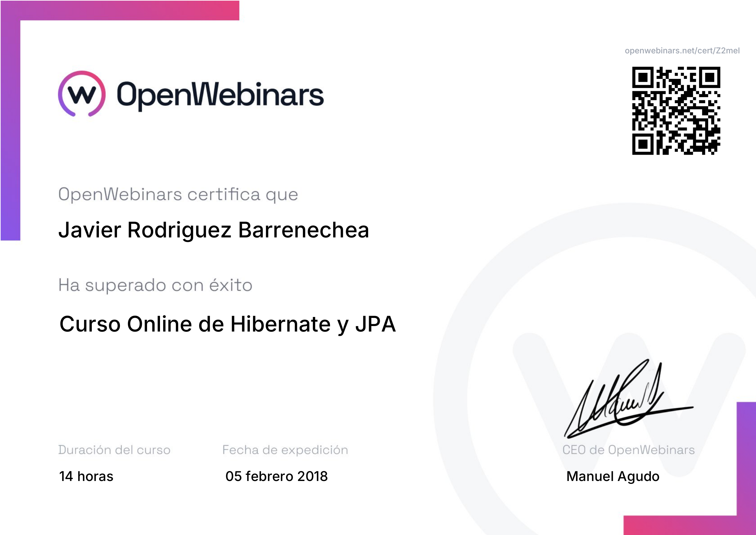Click the CEO handwritten signature

[x=628, y=399]
